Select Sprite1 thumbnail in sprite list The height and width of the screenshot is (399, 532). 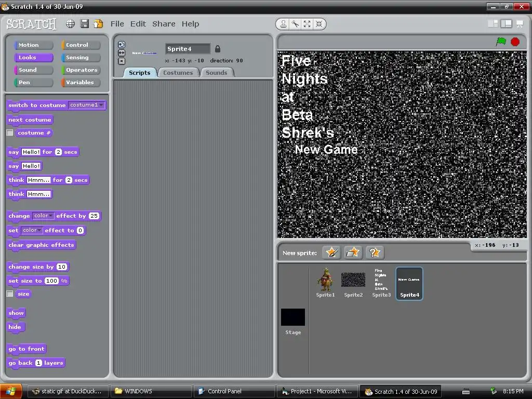(x=325, y=283)
